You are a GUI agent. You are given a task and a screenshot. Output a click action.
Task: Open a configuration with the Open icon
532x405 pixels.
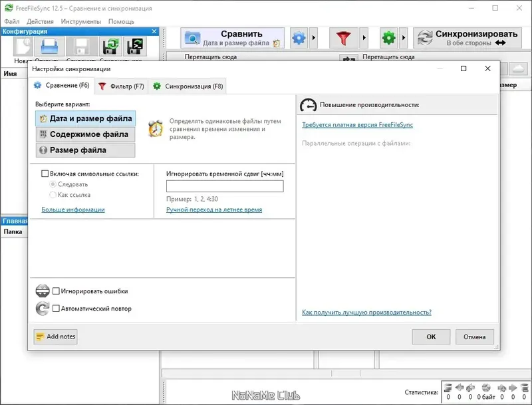pyautogui.click(x=49, y=47)
